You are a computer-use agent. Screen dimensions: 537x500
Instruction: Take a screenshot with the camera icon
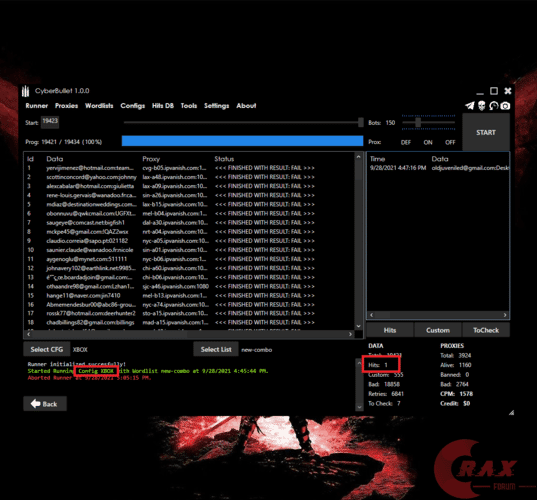[505, 106]
